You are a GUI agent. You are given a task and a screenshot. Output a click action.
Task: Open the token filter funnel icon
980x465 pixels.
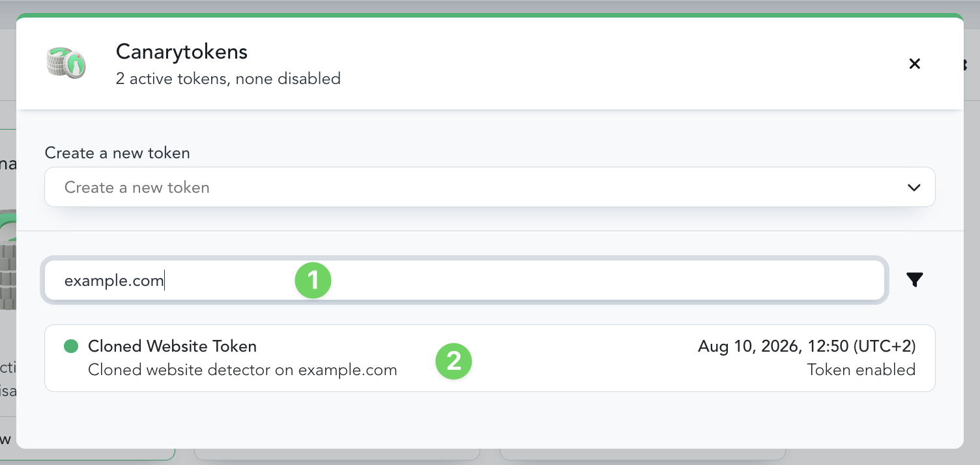pos(914,280)
